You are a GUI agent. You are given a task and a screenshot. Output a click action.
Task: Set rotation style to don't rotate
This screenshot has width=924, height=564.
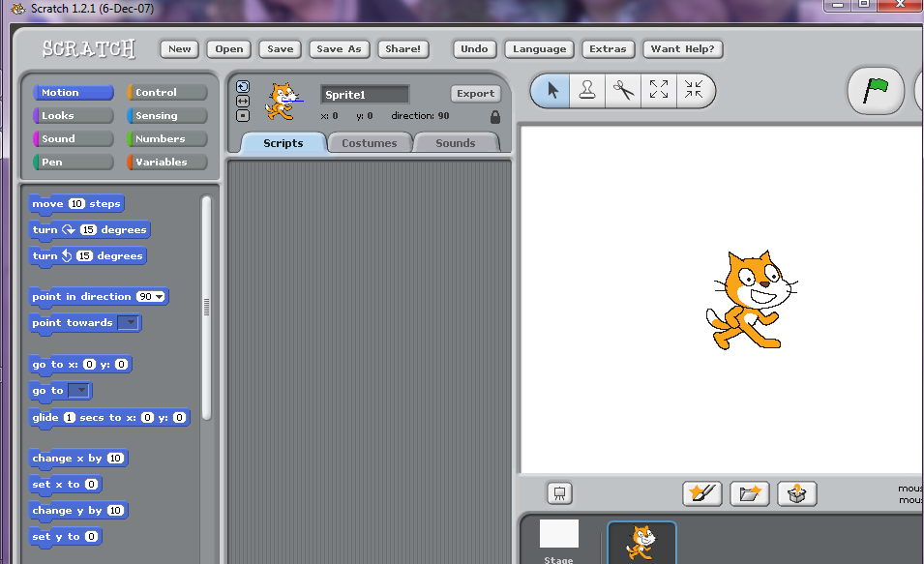tap(242, 113)
